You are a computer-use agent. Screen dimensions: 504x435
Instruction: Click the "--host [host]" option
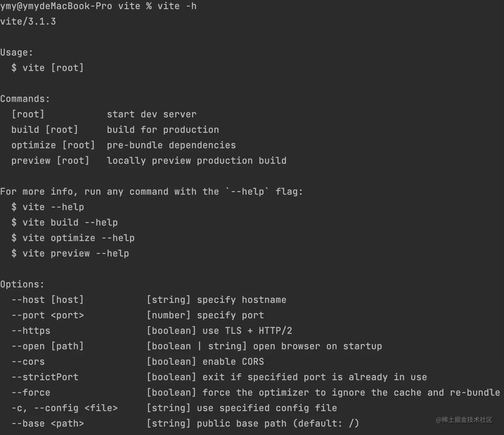point(47,300)
